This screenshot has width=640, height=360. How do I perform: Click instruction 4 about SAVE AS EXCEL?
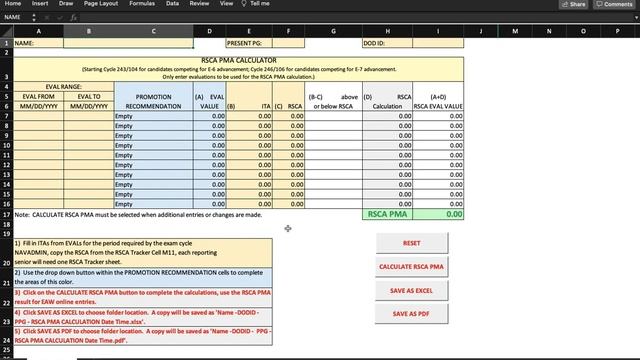tap(143, 317)
